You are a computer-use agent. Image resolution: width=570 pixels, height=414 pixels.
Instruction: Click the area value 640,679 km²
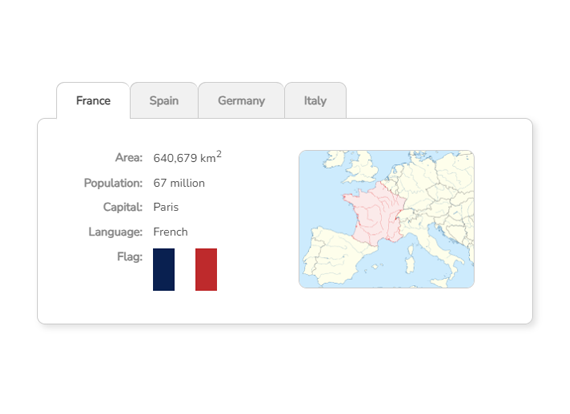187,157
